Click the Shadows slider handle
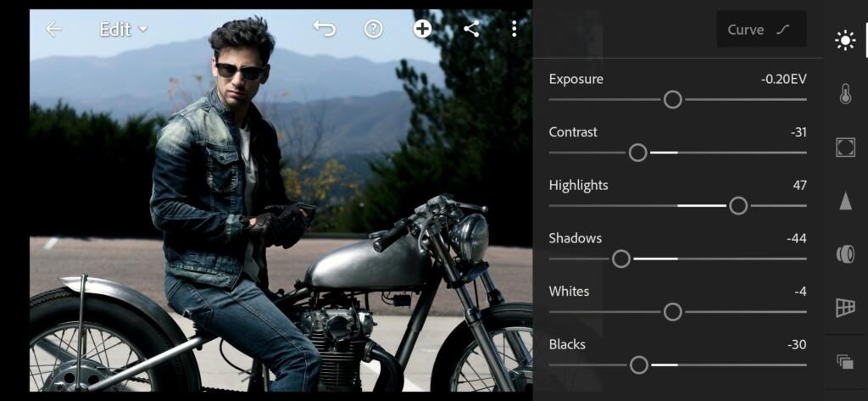The width and height of the screenshot is (868, 401). tap(621, 259)
